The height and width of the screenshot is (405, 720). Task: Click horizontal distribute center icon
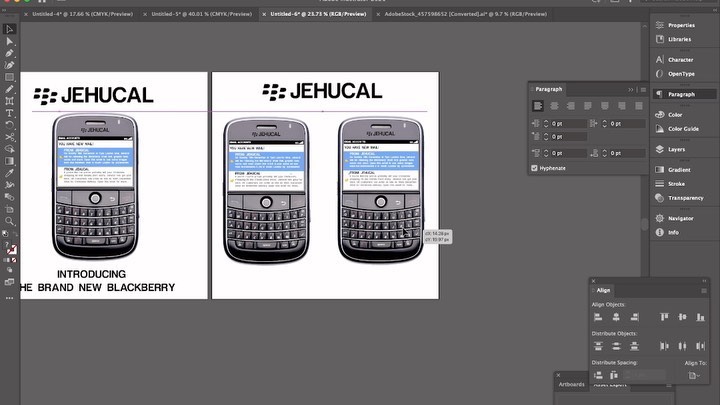pos(684,346)
